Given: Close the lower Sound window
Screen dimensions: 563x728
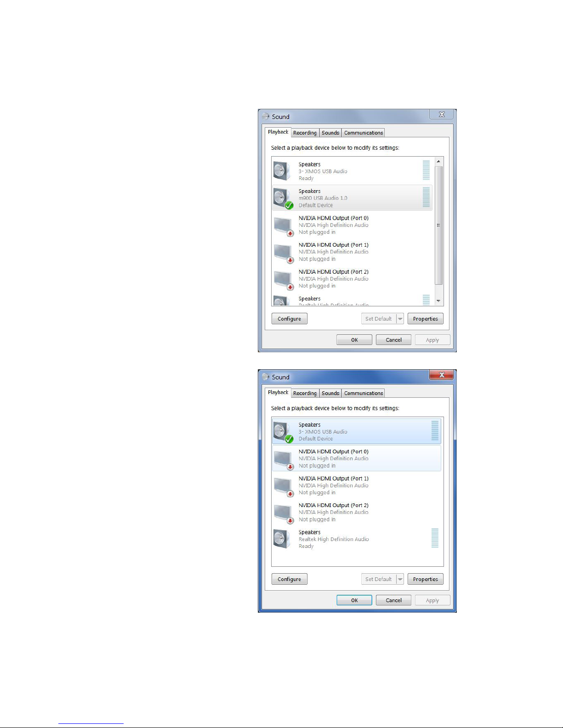Looking at the screenshot, I should click(x=441, y=375).
